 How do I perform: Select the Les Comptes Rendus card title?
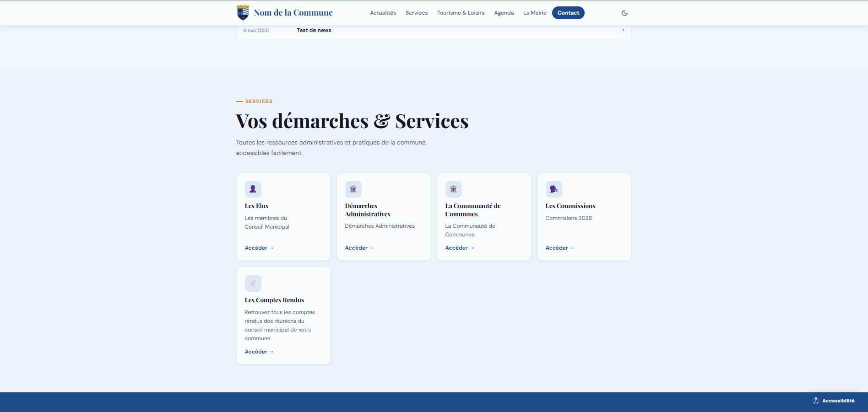(x=274, y=300)
